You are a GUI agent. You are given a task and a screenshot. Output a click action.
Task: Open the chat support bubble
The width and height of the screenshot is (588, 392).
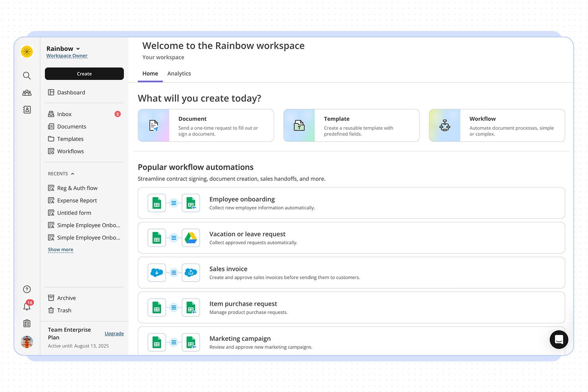559,340
